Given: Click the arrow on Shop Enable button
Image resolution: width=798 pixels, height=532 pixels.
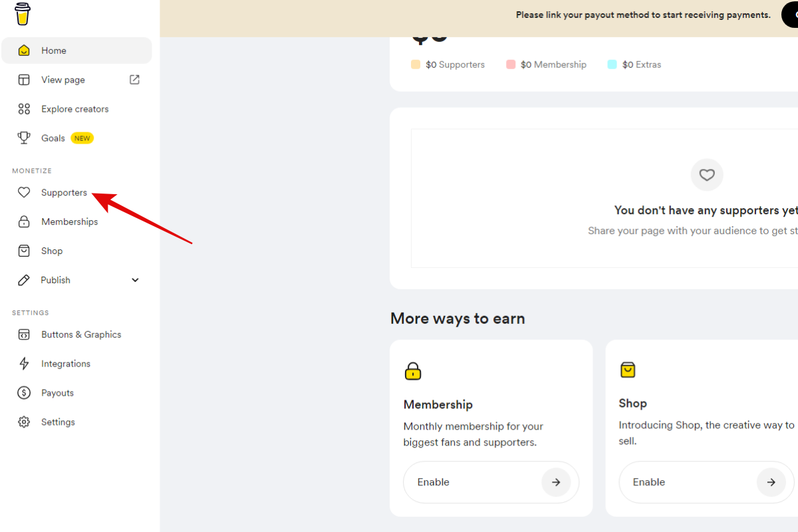Looking at the screenshot, I should pos(771,482).
